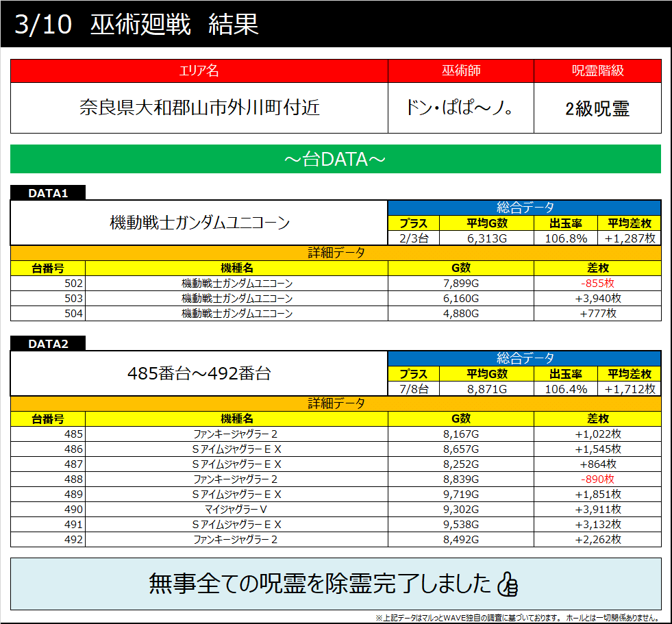
Task: Click machine number '504'
Action: tap(73, 313)
